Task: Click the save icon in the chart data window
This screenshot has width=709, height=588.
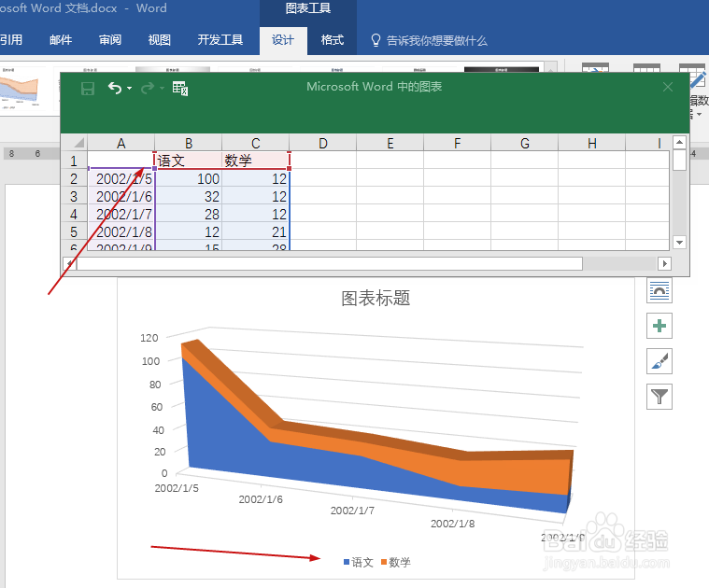Action: [x=88, y=88]
